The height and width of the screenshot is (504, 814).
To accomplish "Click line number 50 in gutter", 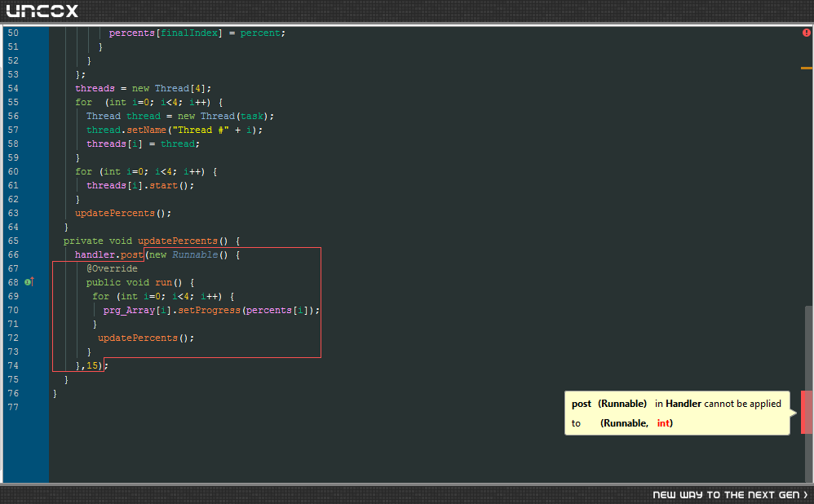I will 13,33.
